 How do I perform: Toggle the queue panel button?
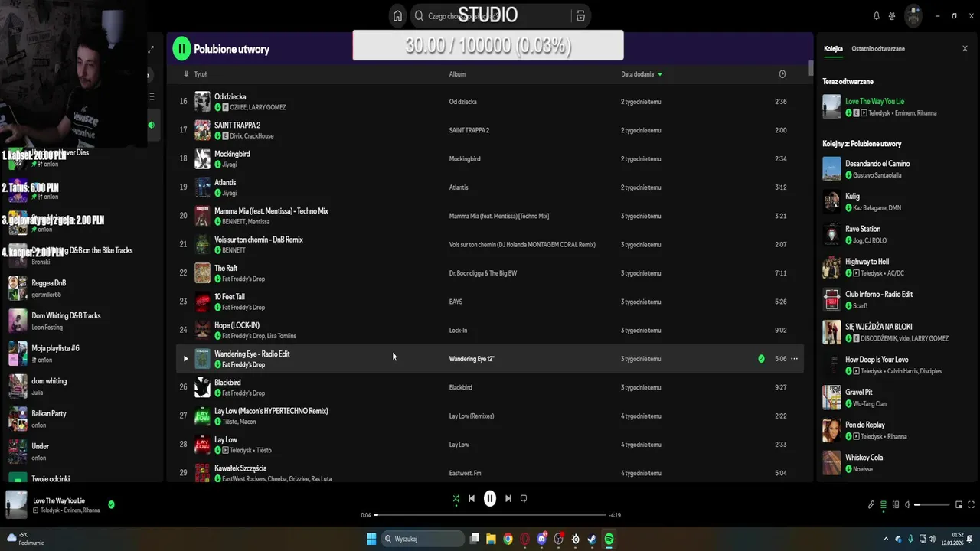coord(883,505)
